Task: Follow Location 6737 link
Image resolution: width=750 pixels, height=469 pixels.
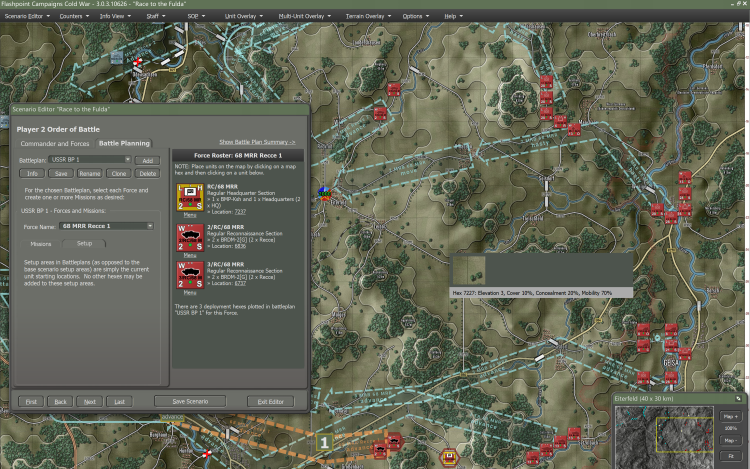Action: 240,284
